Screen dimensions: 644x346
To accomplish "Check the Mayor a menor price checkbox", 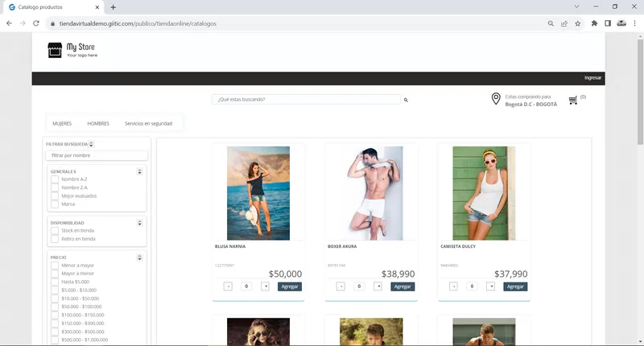I will click(x=55, y=274).
